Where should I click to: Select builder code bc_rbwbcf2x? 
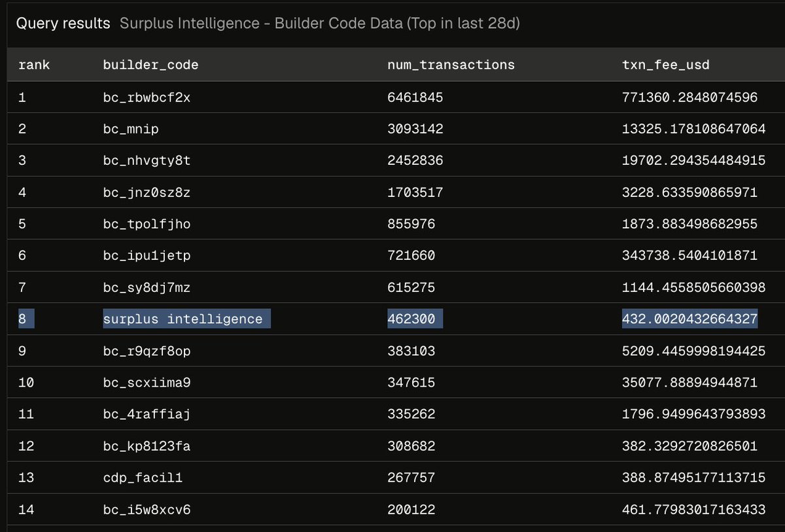(147, 98)
